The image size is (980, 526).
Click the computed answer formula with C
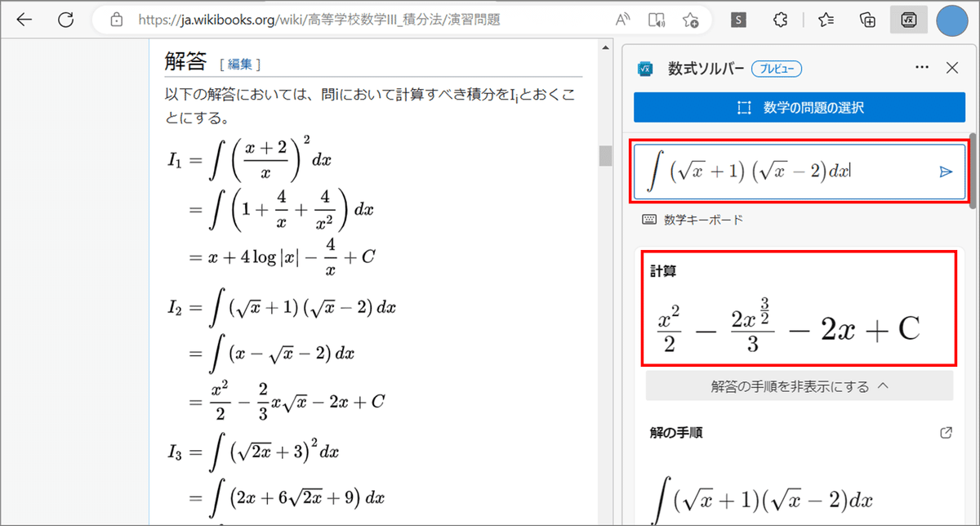tap(789, 328)
